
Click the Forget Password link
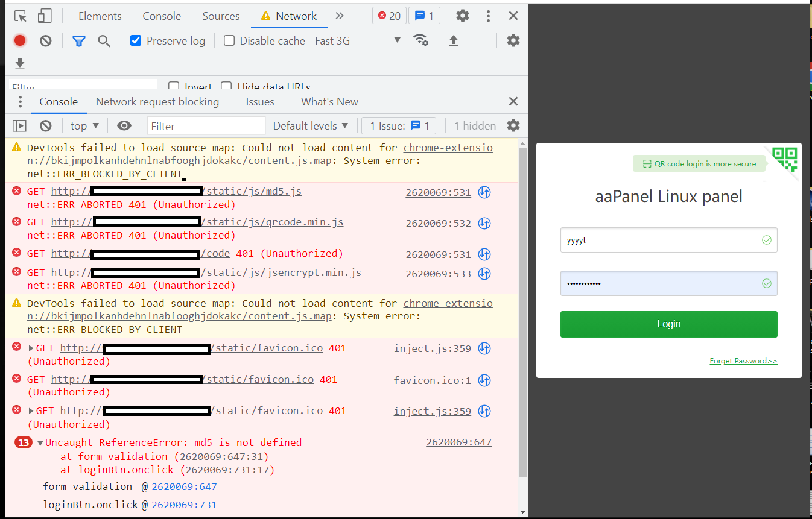point(743,360)
